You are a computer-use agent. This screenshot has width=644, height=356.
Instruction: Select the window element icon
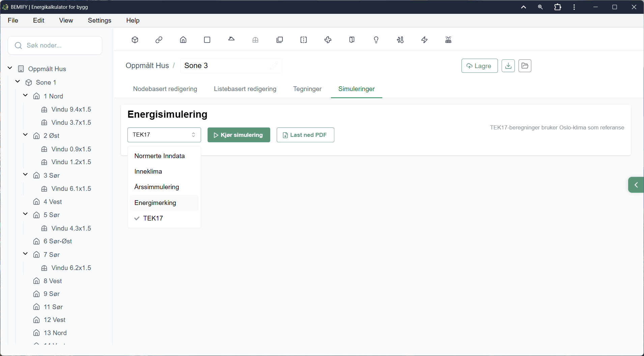[x=256, y=40]
